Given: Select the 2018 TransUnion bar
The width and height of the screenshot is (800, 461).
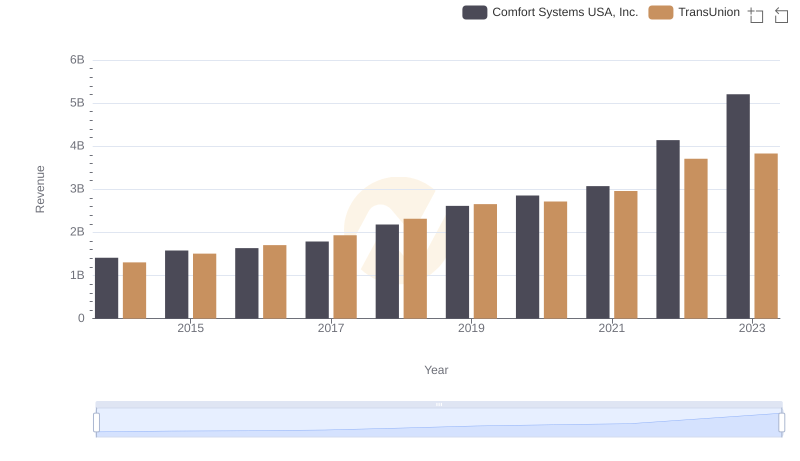Looking at the screenshot, I should [415, 269].
